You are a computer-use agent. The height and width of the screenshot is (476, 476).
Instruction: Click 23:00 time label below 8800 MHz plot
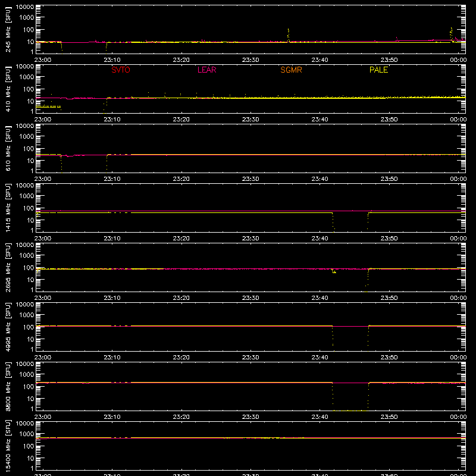click(x=43, y=417)
